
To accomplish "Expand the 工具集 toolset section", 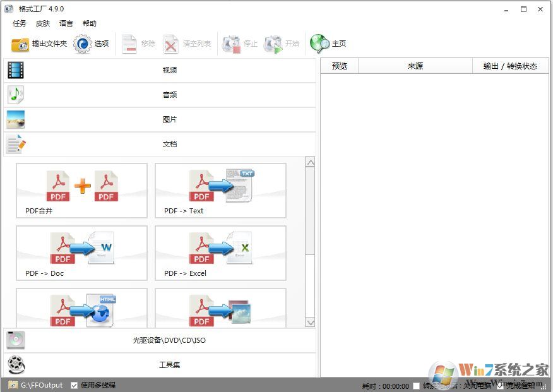I will tap(160, 365).
